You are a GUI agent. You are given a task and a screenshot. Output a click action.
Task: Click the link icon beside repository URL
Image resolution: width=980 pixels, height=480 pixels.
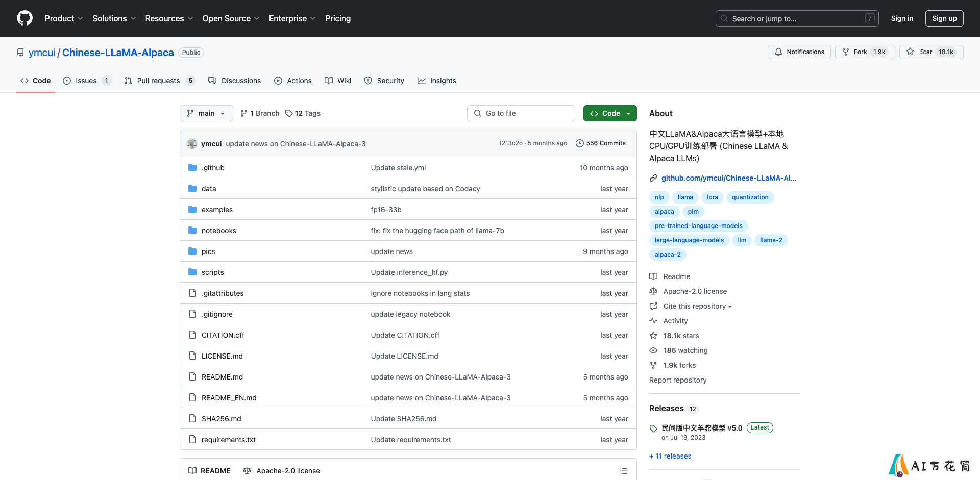click(653, 178)
